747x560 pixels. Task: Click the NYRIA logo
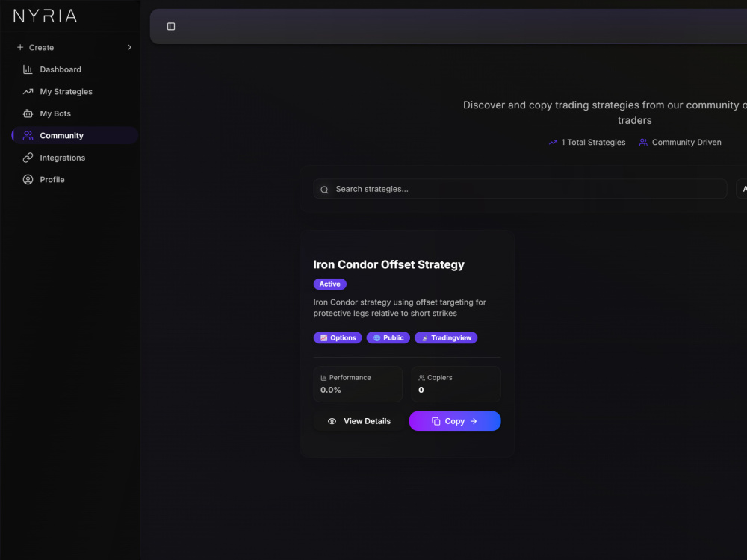pyautogui.click(x=45, y=16)
